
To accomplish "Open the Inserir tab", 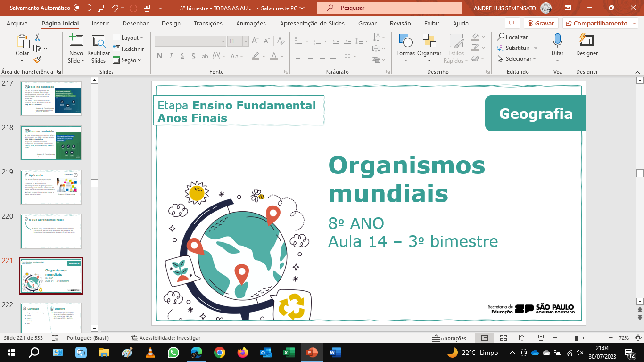I will tap(100, 23).
